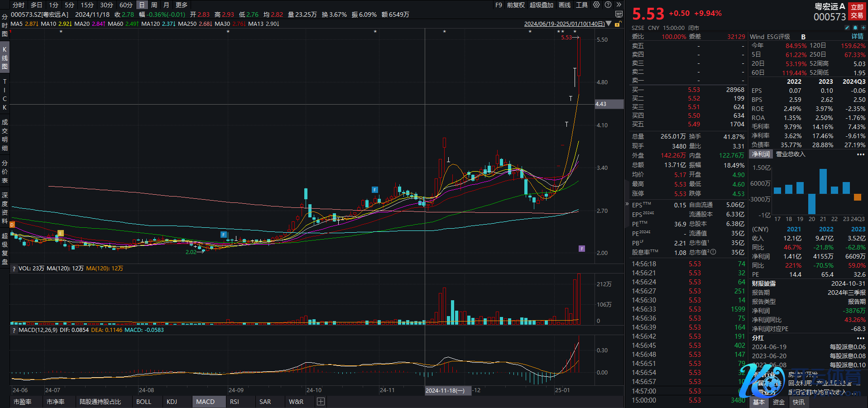Switch to the 营业总收入 tab
The width and height of the screenshot is (868, 408).
(791, 154)
